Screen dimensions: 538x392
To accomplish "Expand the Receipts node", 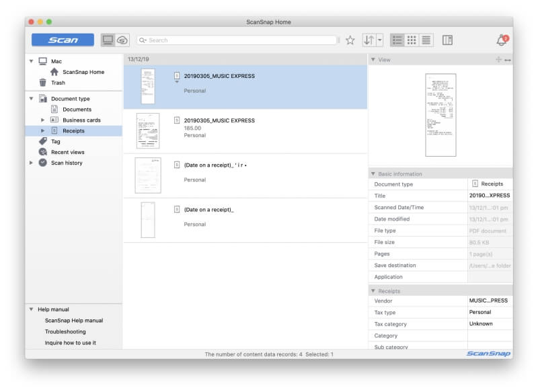I will (42, 130).
